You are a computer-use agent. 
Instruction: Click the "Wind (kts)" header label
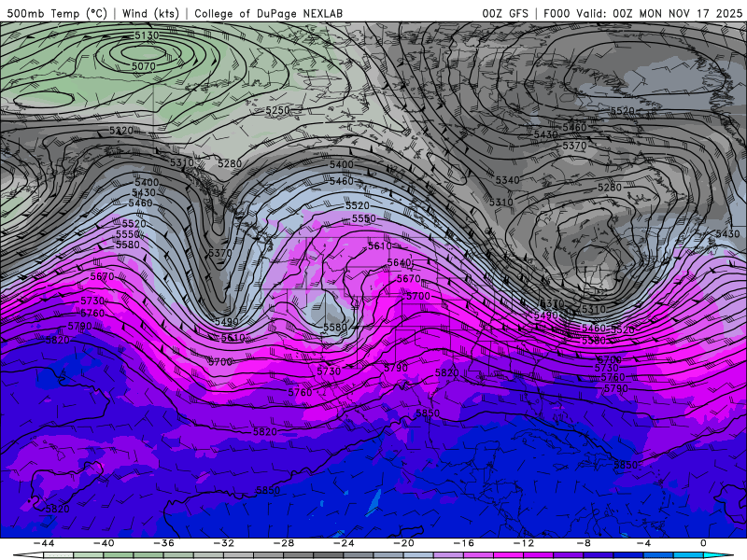[150, 13]
